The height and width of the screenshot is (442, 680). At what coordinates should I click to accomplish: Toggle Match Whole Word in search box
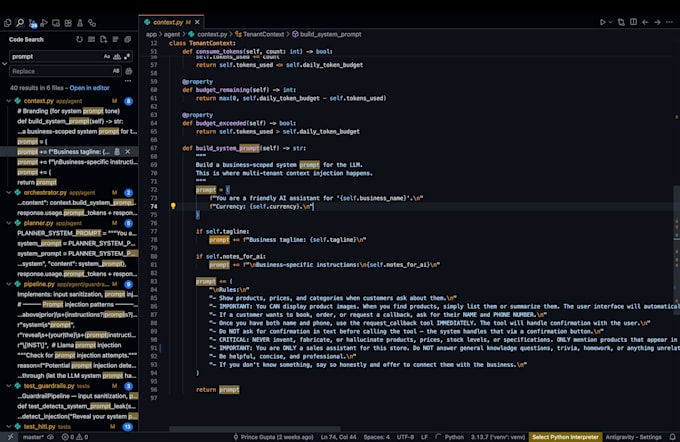click(117, 56)
